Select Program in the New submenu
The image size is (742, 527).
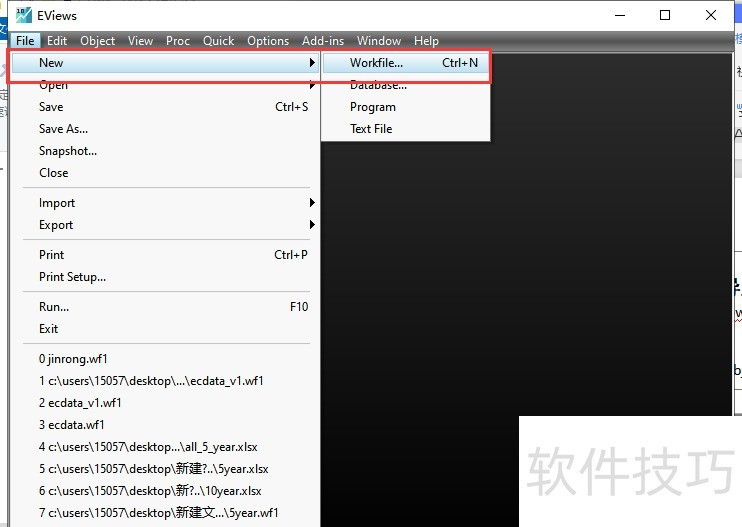coord(406,107)
